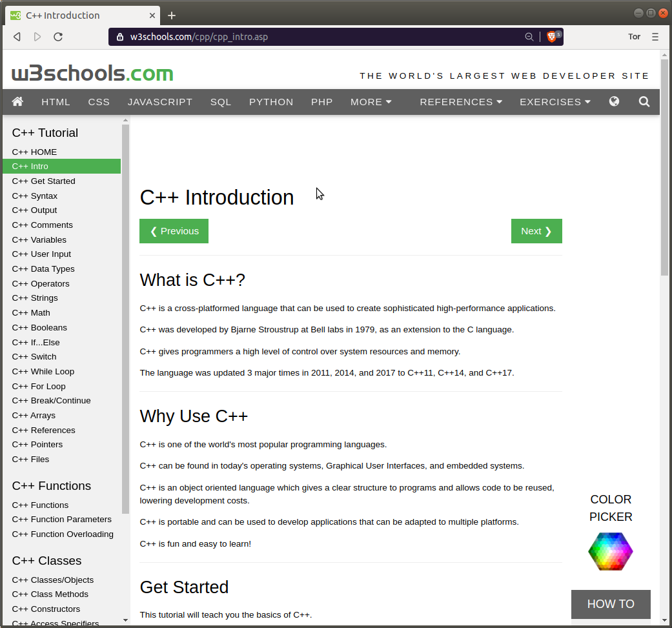
Task: Expand the EXERCISES dropdown menu
Action: (555, 102)
